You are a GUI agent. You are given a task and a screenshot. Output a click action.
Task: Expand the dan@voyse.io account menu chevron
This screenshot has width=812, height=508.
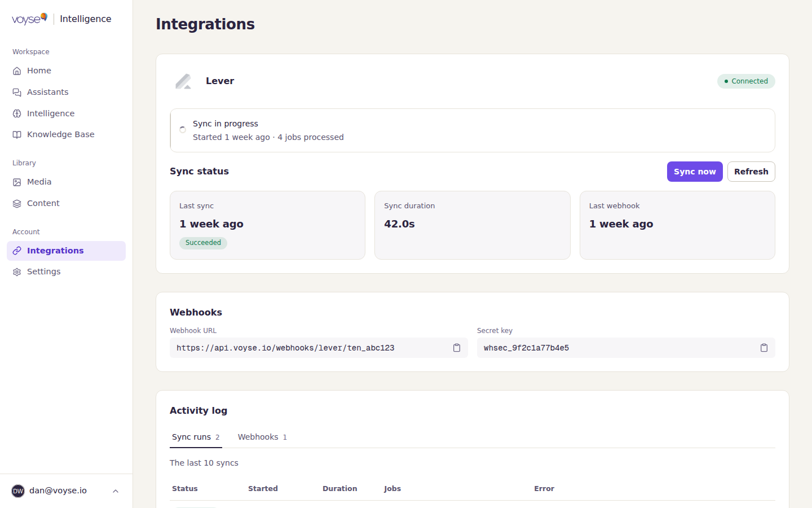tap(116, 491)
